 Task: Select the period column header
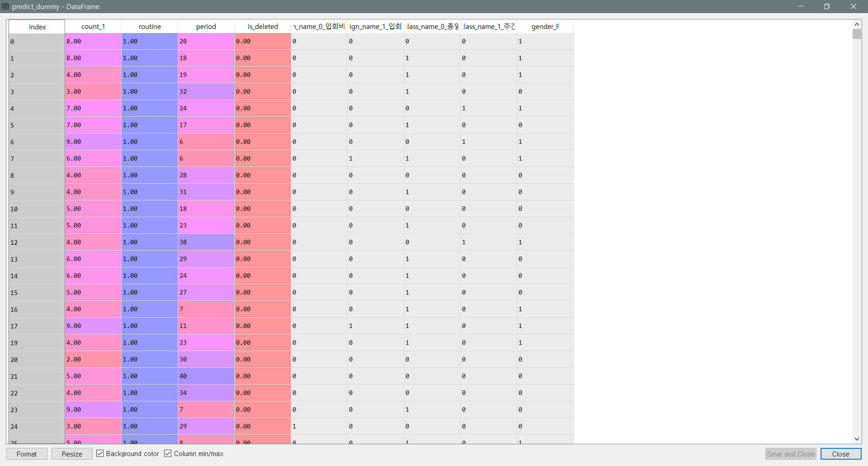coord(206,27)
